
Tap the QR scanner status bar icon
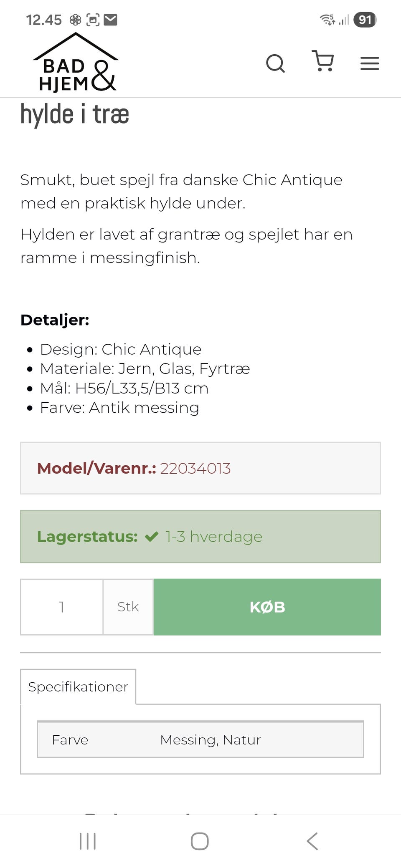click(x=93, y=19)
